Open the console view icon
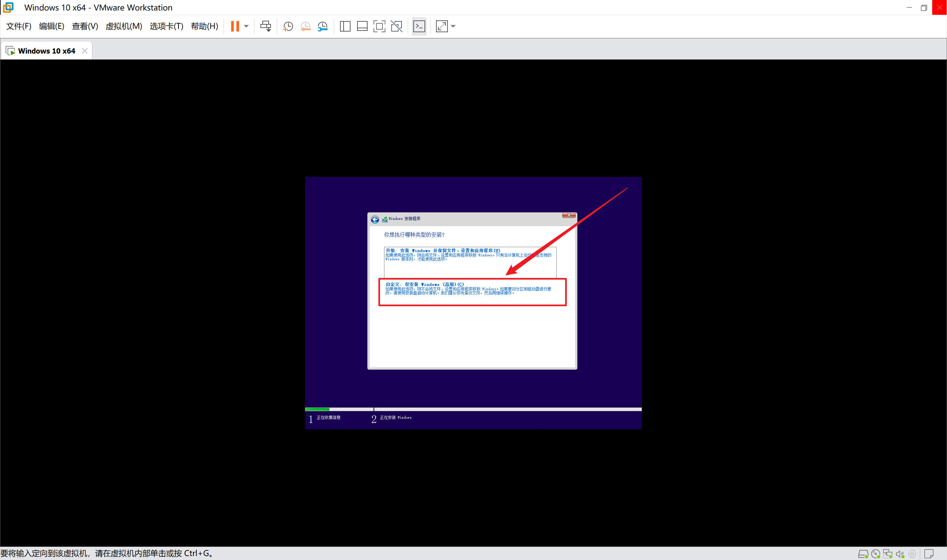This screenshot has height=560, width=947. [x=419, y=26]
